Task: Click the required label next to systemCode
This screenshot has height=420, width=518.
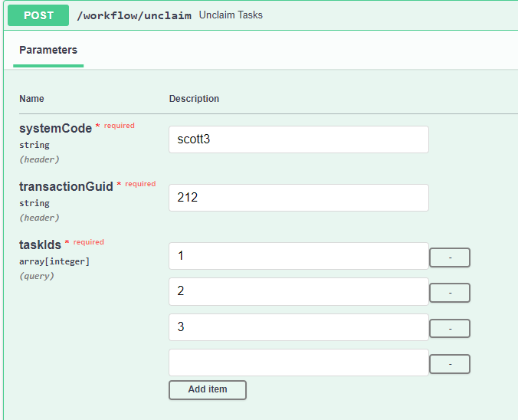Action: pyautogui.click(x=120, y=126)
